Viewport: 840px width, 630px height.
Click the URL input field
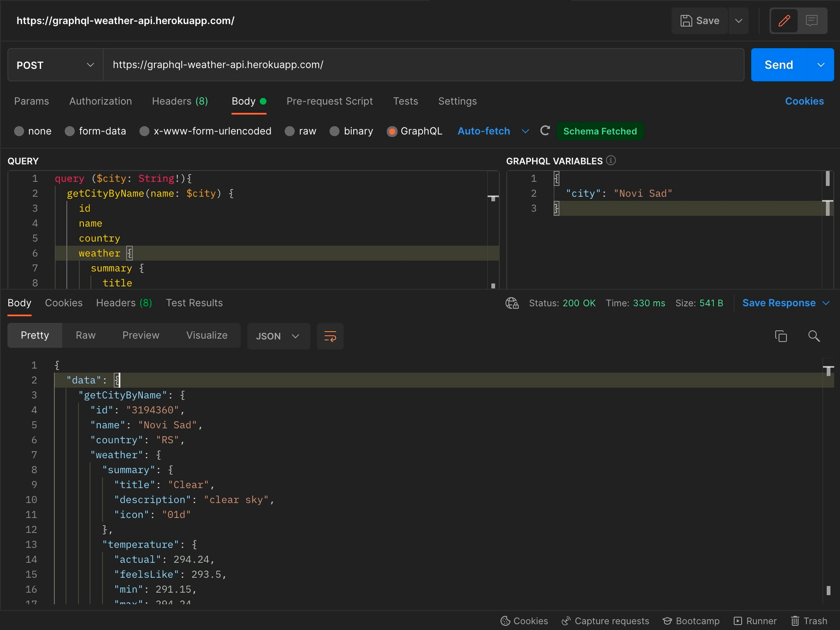click(423, 64)
